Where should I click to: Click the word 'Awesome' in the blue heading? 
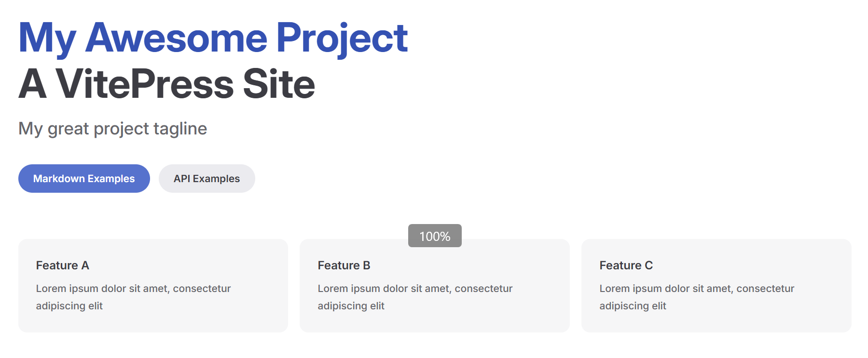pos(176,38)
